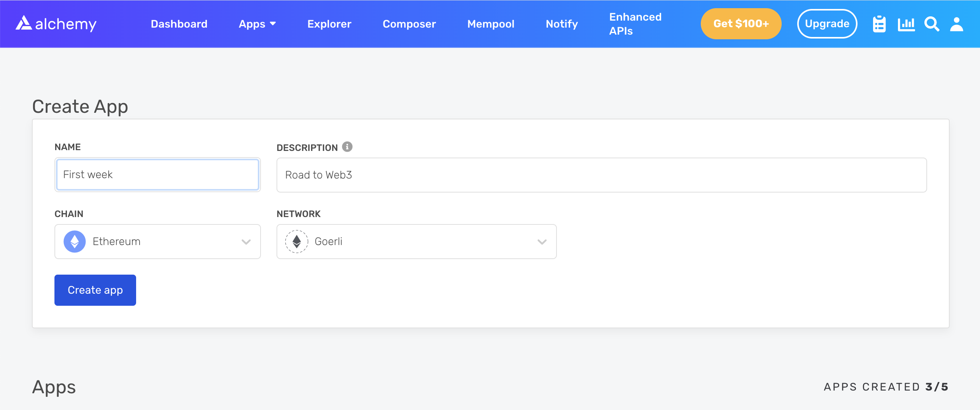
Task: Click the Upgrade button
Action: pyautogui.click(x=827, y=24)
